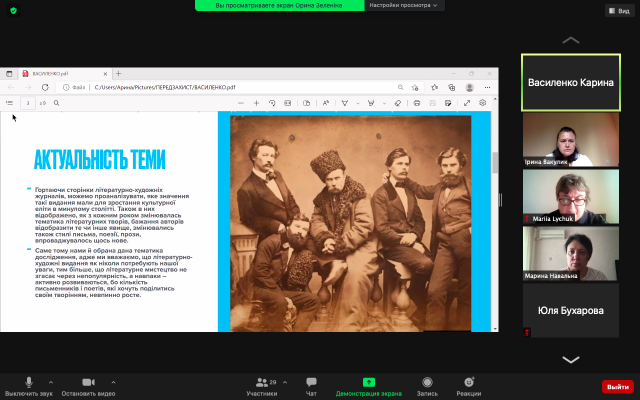Change layout with the Вид button
The height and width of the screenshot is (400, 640).
coord(617,10)
